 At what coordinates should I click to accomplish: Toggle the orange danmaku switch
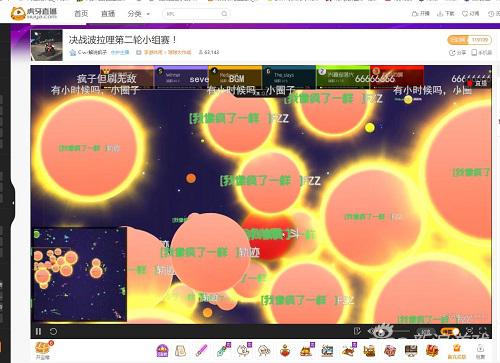[x=449, y=331]
